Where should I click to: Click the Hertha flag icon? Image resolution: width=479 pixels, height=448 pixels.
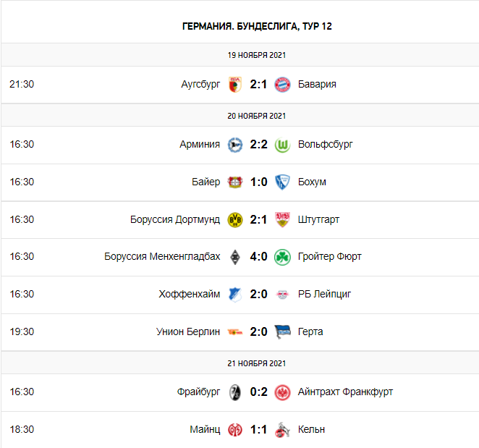282,331
